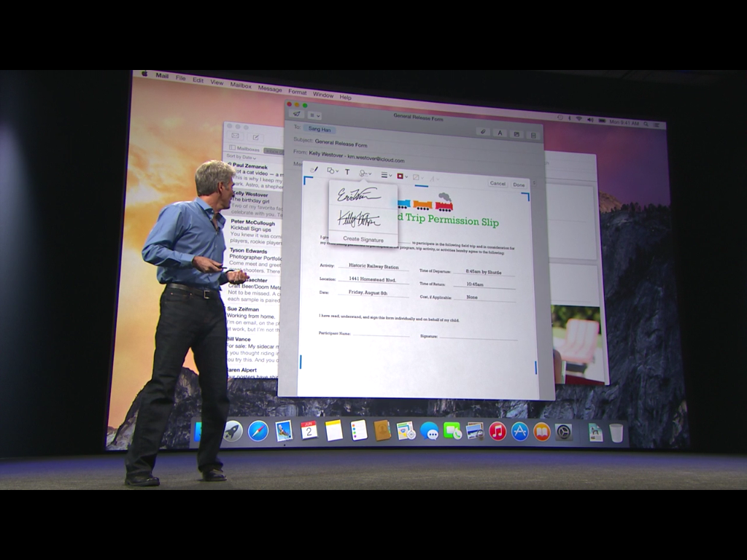Image resolution: width=747 pixels, height=560 pixels.
Task: Open System Preferences from the Dock
Action: coord(564,432)
